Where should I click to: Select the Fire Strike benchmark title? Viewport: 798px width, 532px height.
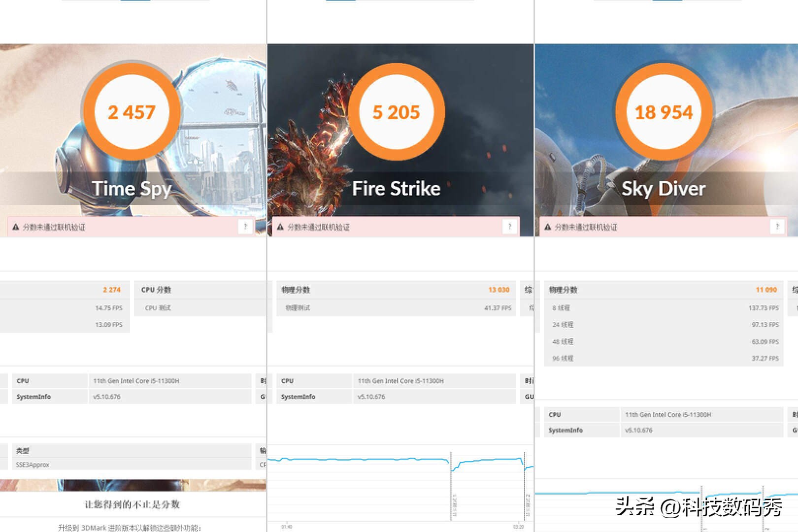point(396,189)
